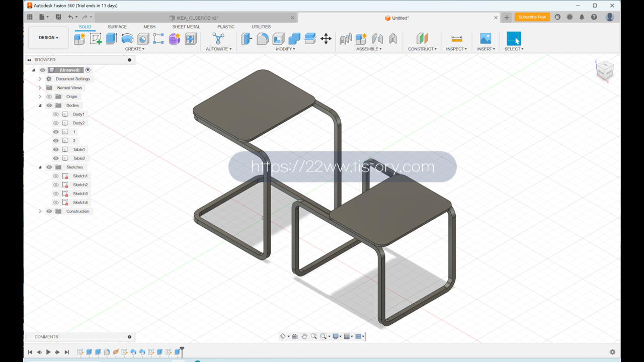This screenshot has height=362, width=644.
Task: Select the Revolve tool
Action: pyautogui.click(x=127, y=39)
